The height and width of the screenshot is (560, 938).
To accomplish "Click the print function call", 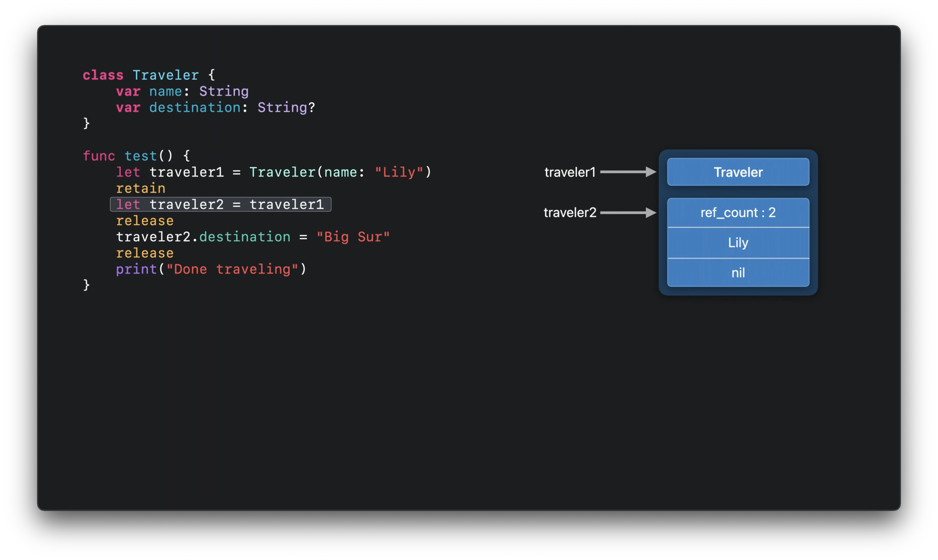I will pos(136,269).
